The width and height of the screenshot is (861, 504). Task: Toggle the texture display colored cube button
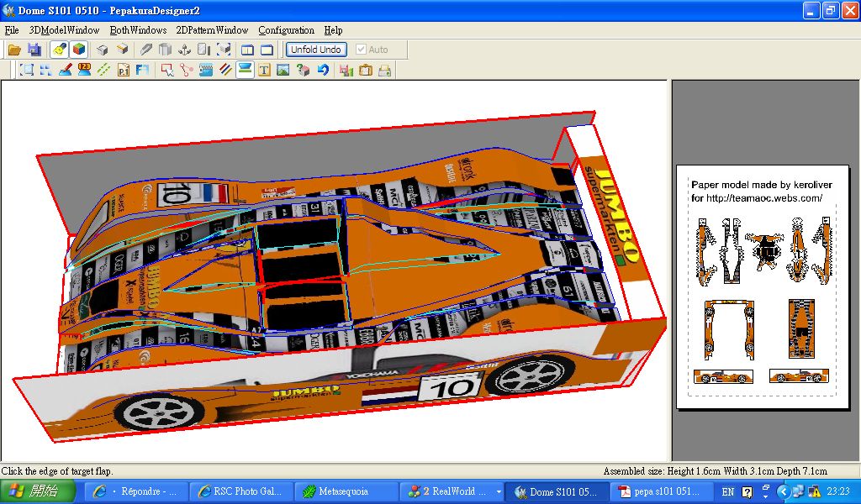tap(78, 50)
